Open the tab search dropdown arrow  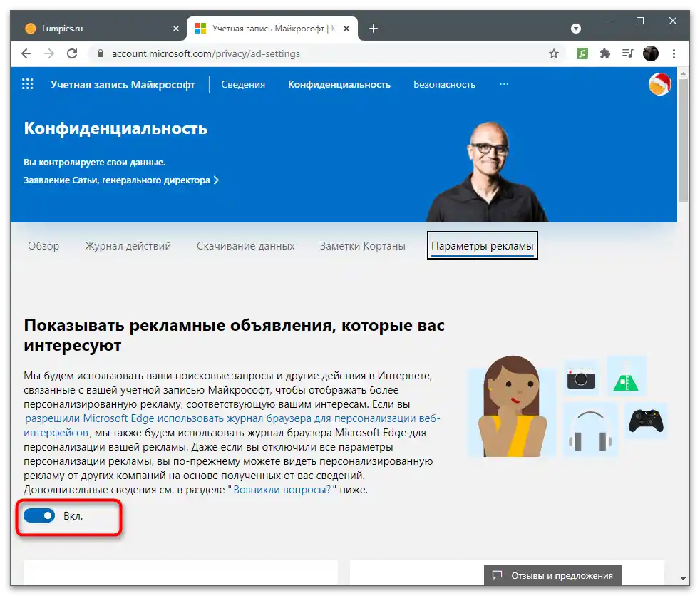click(x=576, y=29)
